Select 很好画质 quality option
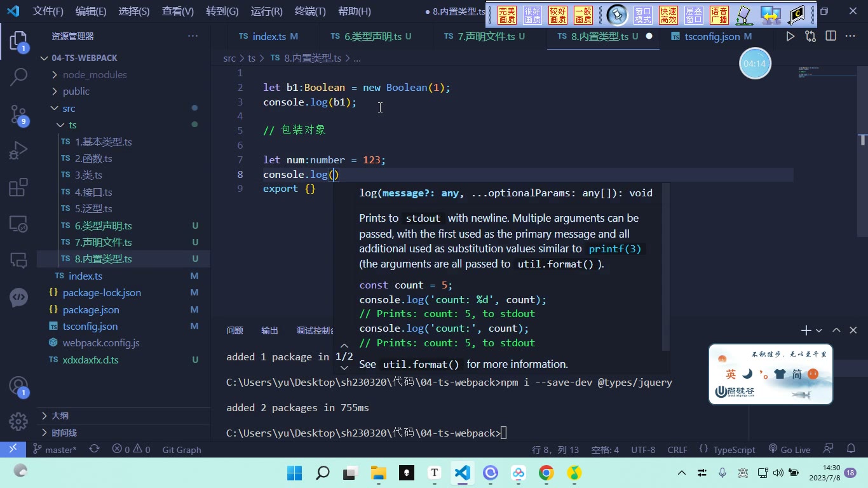868x488 pixels. [532, 15]
